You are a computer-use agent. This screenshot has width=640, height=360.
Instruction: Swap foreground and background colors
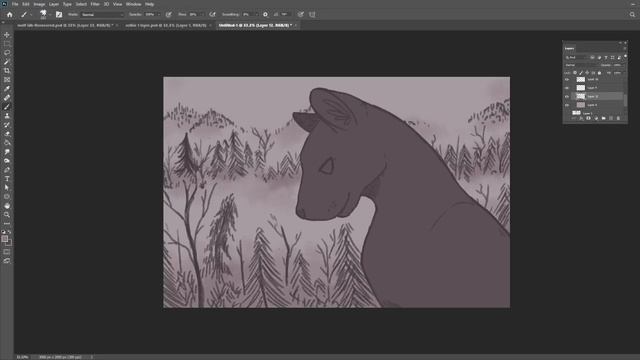pos(10,232)
